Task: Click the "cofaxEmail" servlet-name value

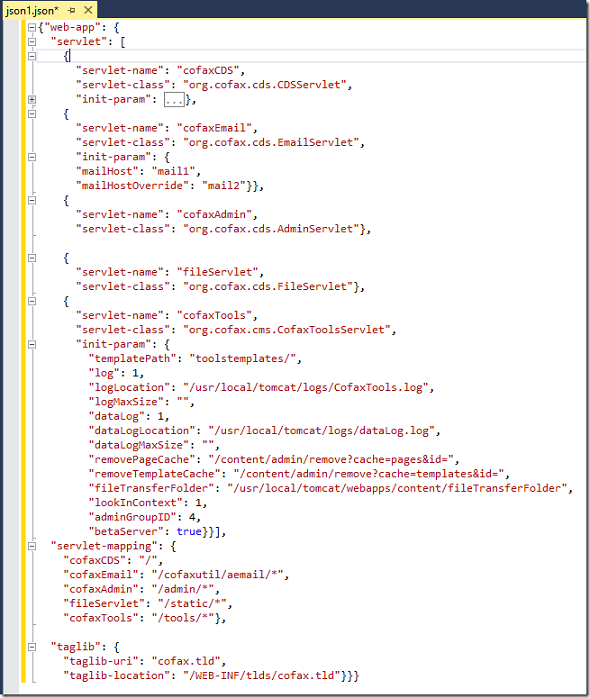Action: (x=215, y=128)
